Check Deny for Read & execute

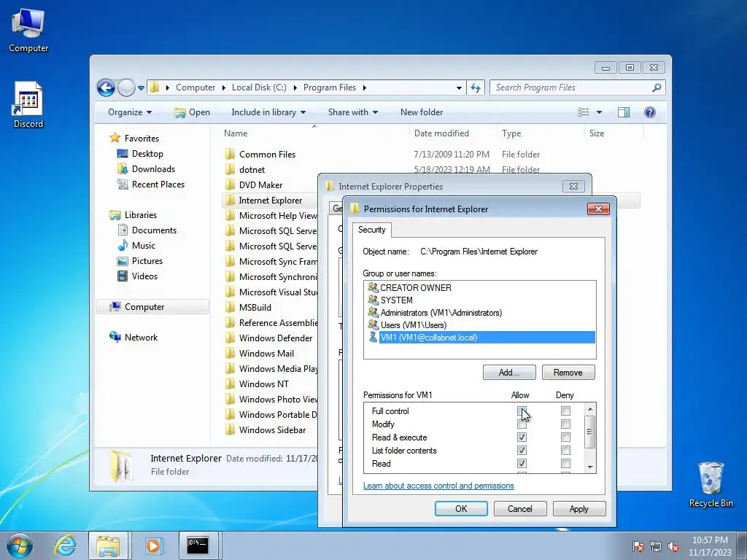click(565, 437)
